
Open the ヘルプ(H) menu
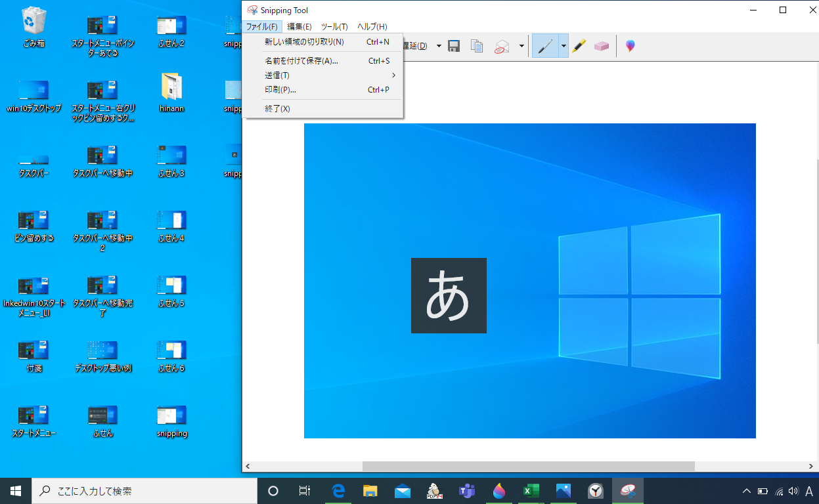372,26
